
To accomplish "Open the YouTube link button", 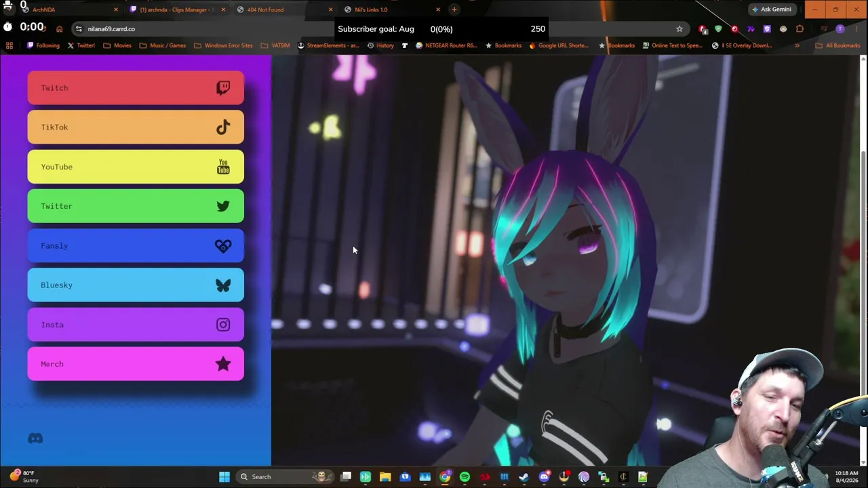I will [x=136, y=167].
